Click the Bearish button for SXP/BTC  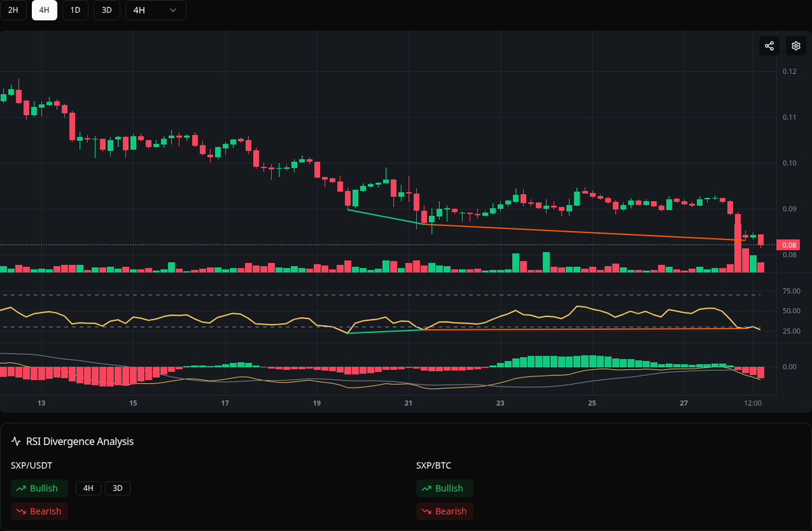pyautogui.click(x=445, y=511)
